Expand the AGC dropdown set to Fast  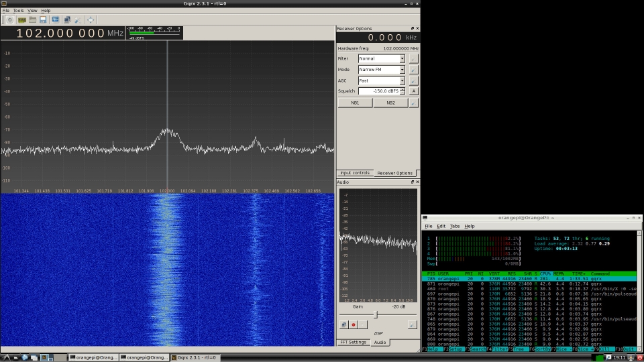pyautogui.click(x=381, y=80)
